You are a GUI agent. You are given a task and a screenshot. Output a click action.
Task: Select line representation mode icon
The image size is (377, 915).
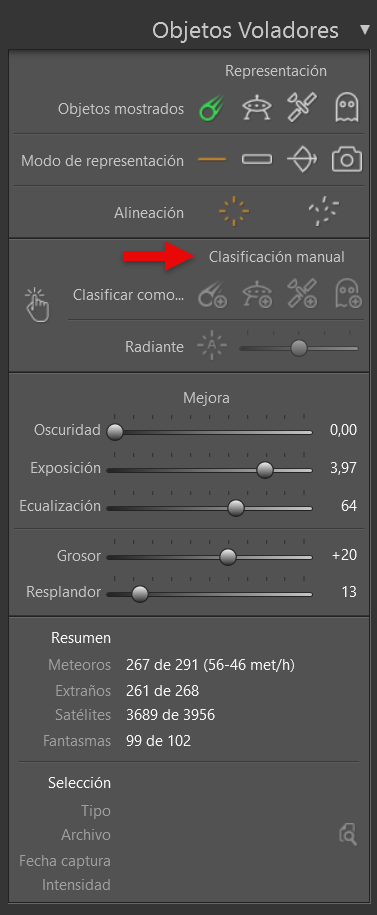pyautogui.click(x=212, y=160)
